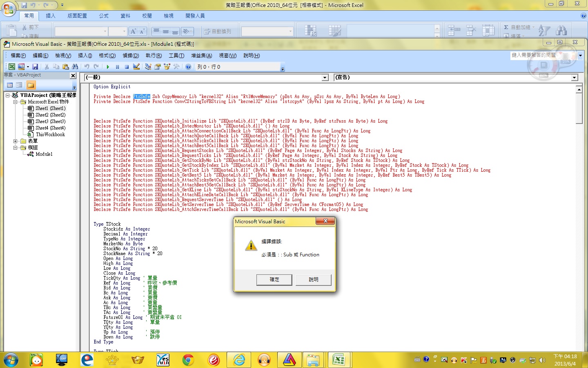Open VBA Help via the blue question icon
The image size is (588, 368).
tap(188, 67)
